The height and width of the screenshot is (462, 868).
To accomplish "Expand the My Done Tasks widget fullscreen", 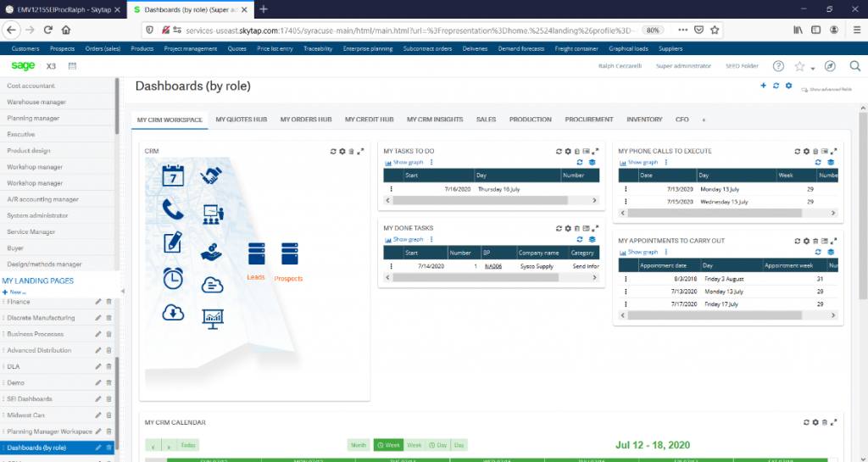I will point(595,228).
